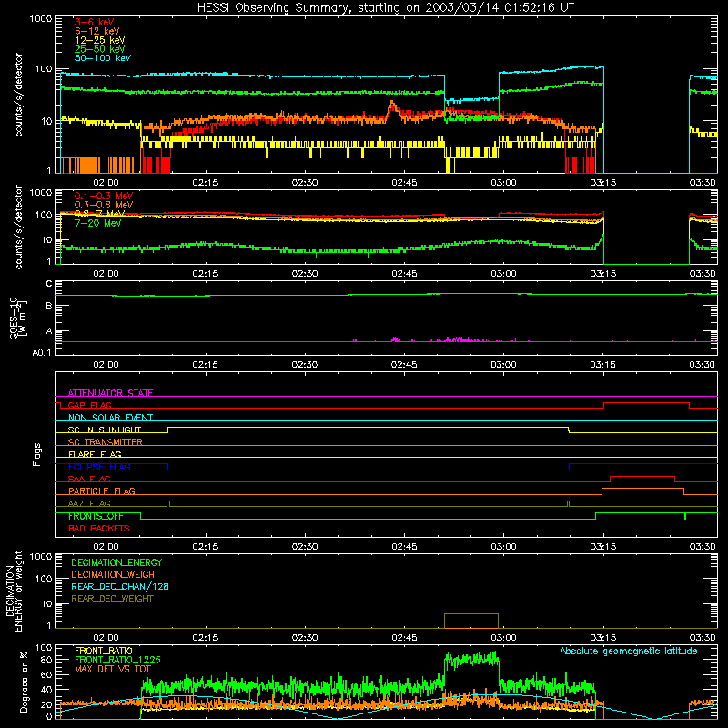728x728 pixels.
Task: Click the vertical Flags axis label
Action: click(x=37, y=454)
